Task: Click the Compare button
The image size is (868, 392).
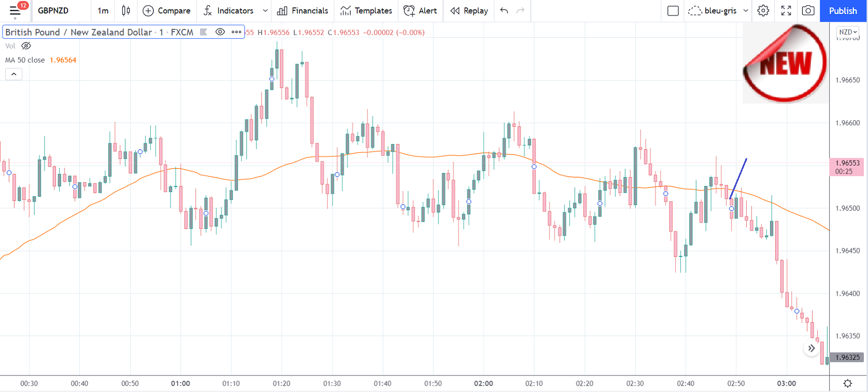Action: [166, 10]
